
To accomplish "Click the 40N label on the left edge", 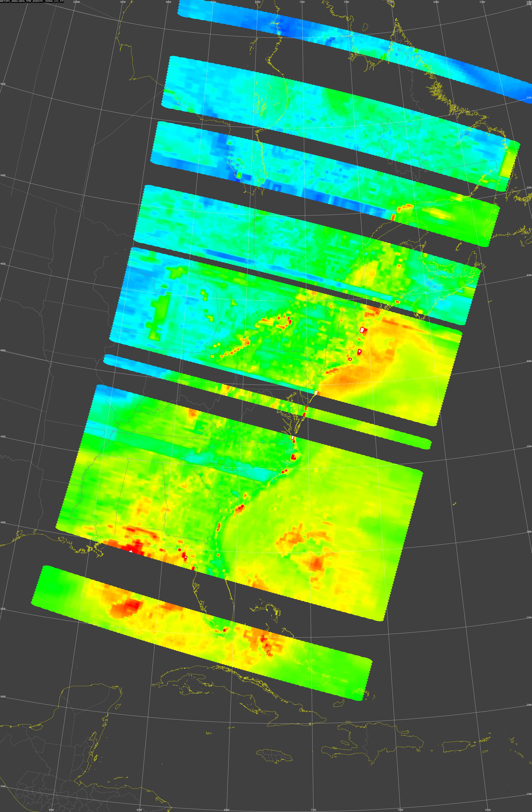I will (x=3, y=350).
